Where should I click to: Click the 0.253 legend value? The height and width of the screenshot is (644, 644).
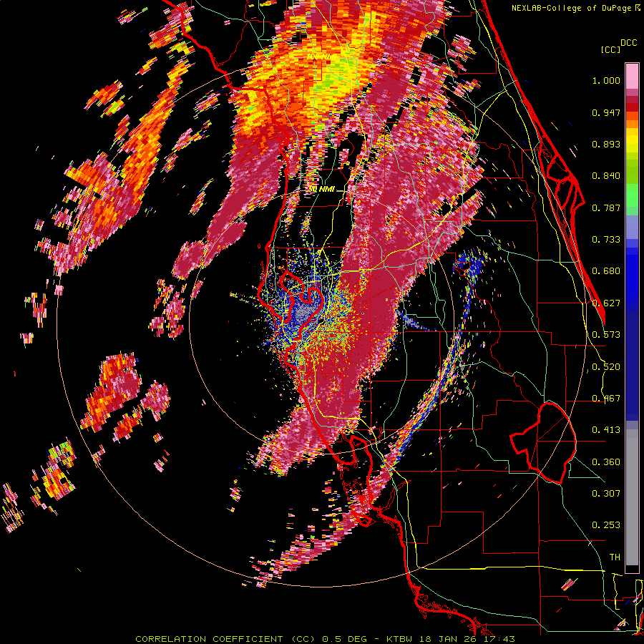click(606, 525)
